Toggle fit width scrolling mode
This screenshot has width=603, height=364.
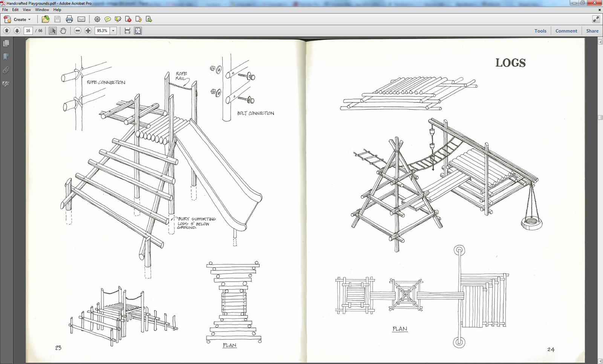127,30
